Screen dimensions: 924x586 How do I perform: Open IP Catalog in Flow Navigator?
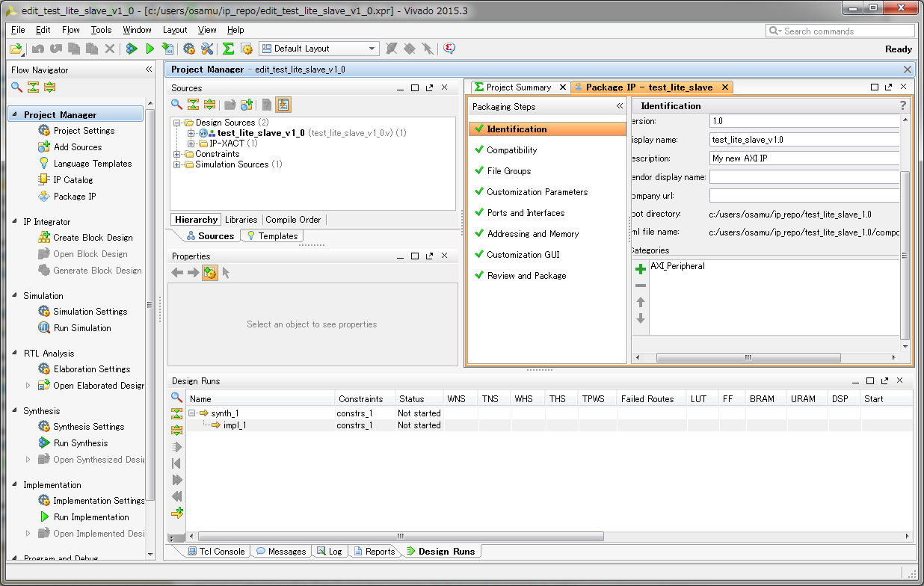[x=73, y=179]
